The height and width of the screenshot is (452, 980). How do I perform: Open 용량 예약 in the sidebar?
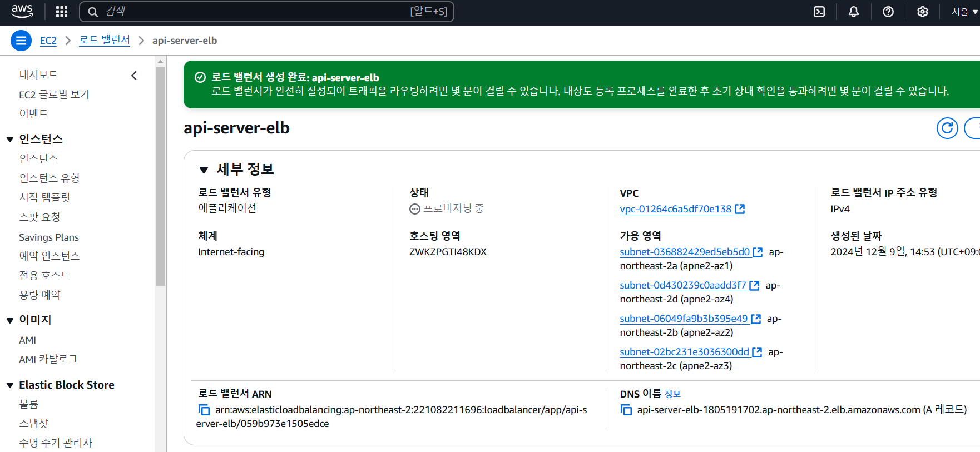click(x=39, y=295)
